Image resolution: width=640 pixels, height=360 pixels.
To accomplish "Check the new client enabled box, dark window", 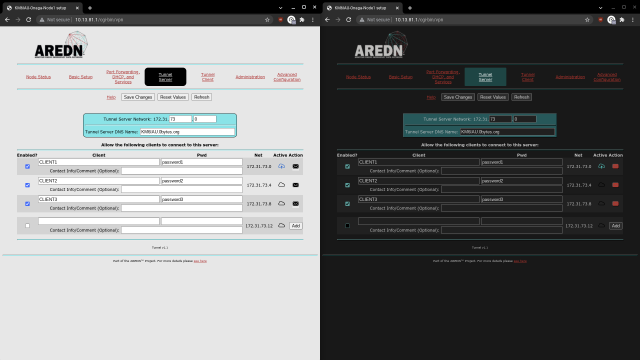I will point(347,225).
